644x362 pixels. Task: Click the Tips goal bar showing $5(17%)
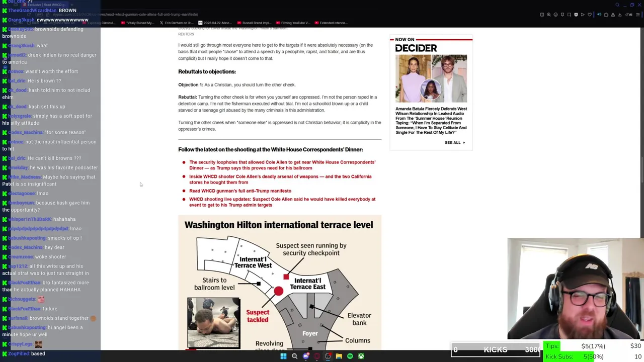(x=592, y=346)
